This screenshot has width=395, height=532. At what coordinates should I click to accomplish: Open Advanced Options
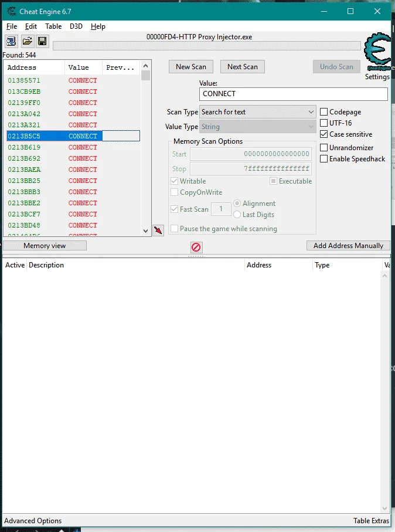(x=33, y=521)
